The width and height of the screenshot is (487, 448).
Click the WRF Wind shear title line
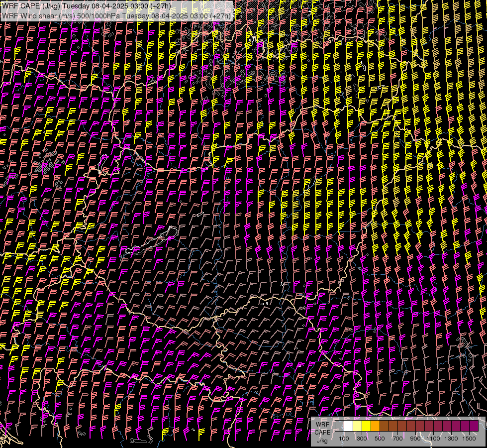point(116,16)
